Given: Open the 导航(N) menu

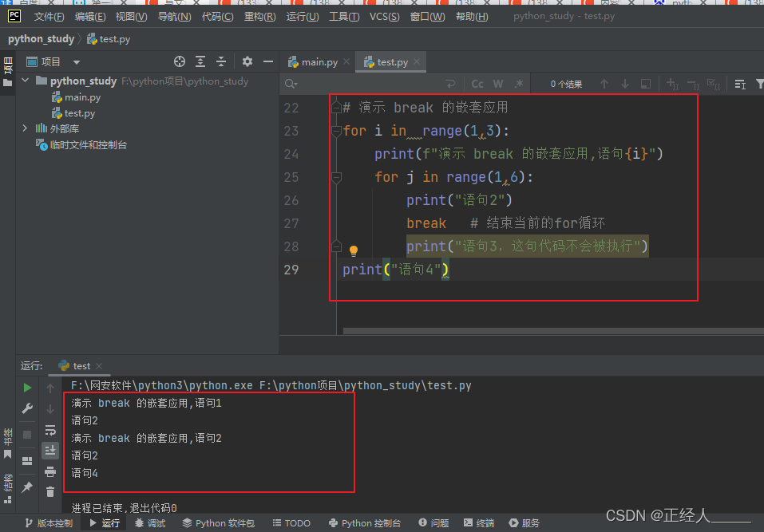Looking at the screenshot, I should click(174, 17).
